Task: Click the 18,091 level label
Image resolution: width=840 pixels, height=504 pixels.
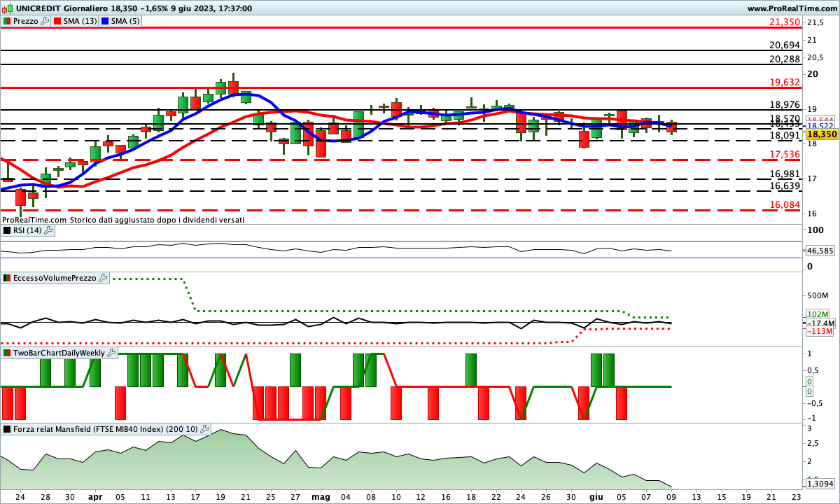Action: tap(784, 136)
